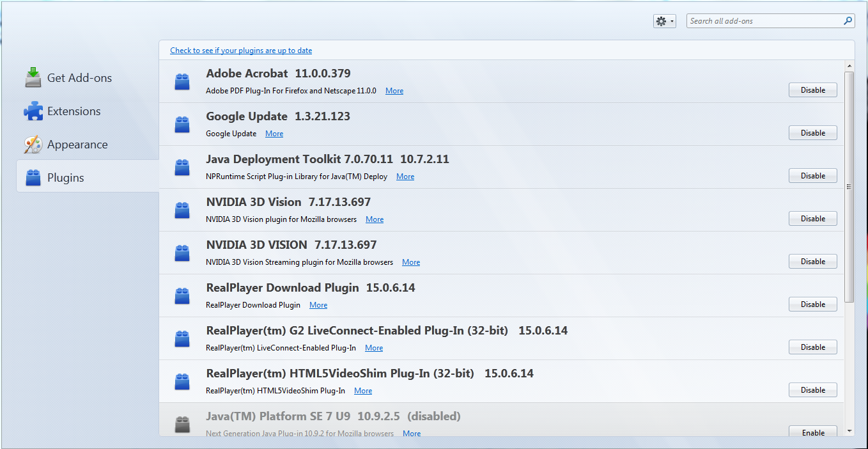Screen dimensions: 868x449
Task: Open More link for RealPlayer Download Plugin
Action: pyautogui.click(x=318, y=305)
